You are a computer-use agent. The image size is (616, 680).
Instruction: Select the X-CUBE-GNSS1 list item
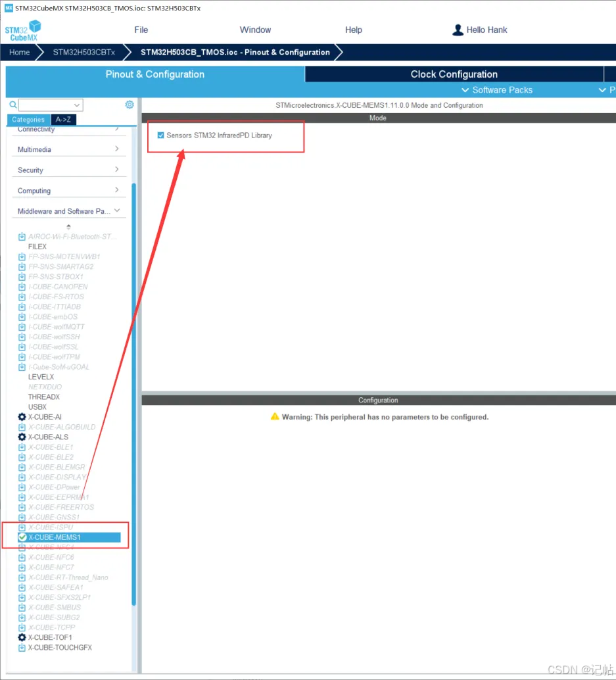[54, 517]
